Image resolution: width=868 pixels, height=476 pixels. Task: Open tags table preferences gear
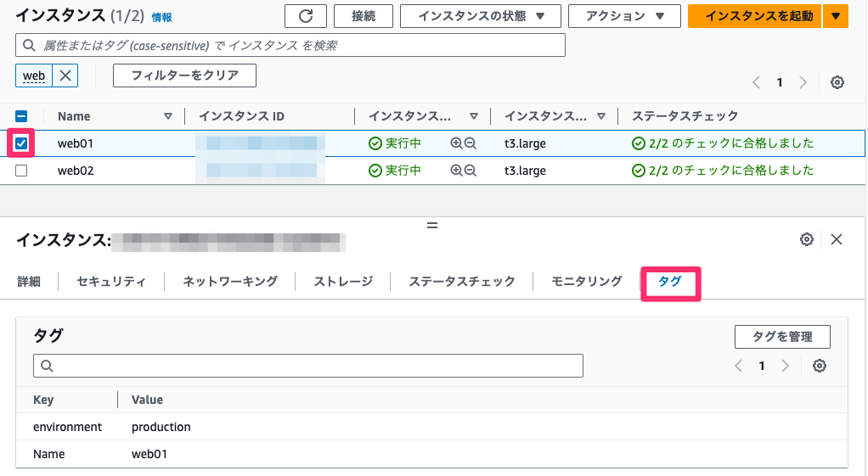[x=820, y=366]
